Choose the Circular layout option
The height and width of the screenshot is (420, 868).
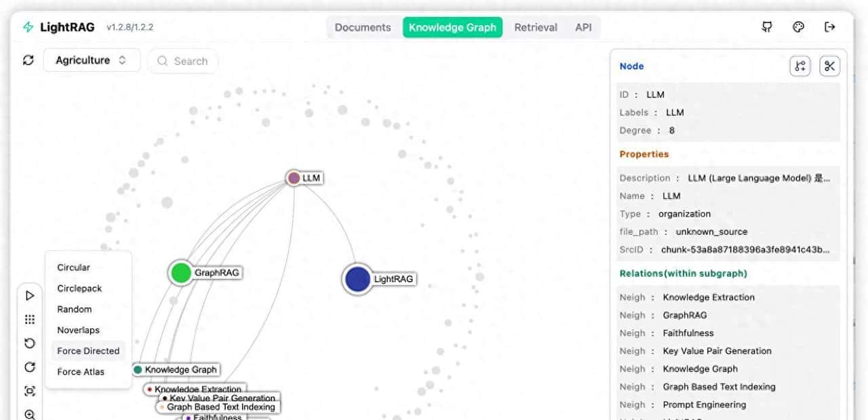coord(88,267)
